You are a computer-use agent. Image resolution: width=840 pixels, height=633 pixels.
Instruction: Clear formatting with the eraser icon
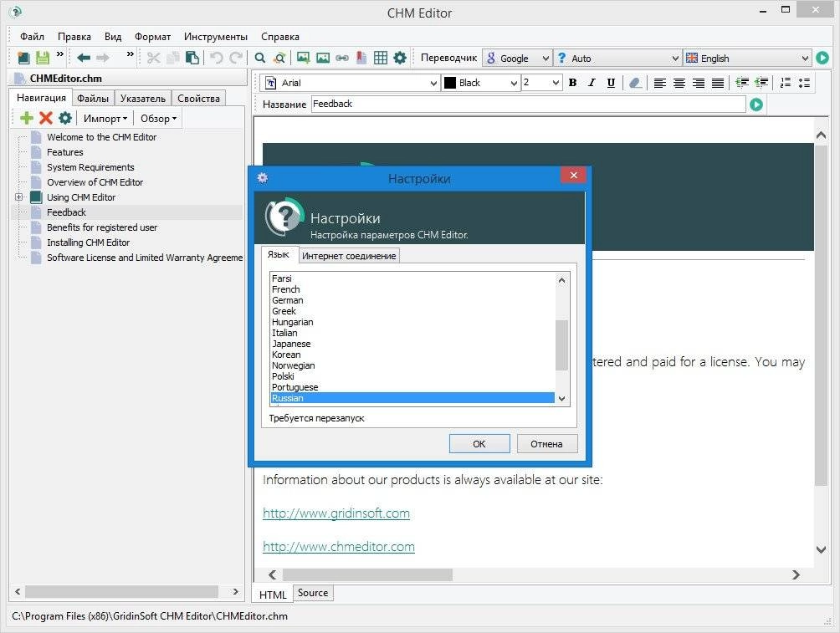(635, 83)
